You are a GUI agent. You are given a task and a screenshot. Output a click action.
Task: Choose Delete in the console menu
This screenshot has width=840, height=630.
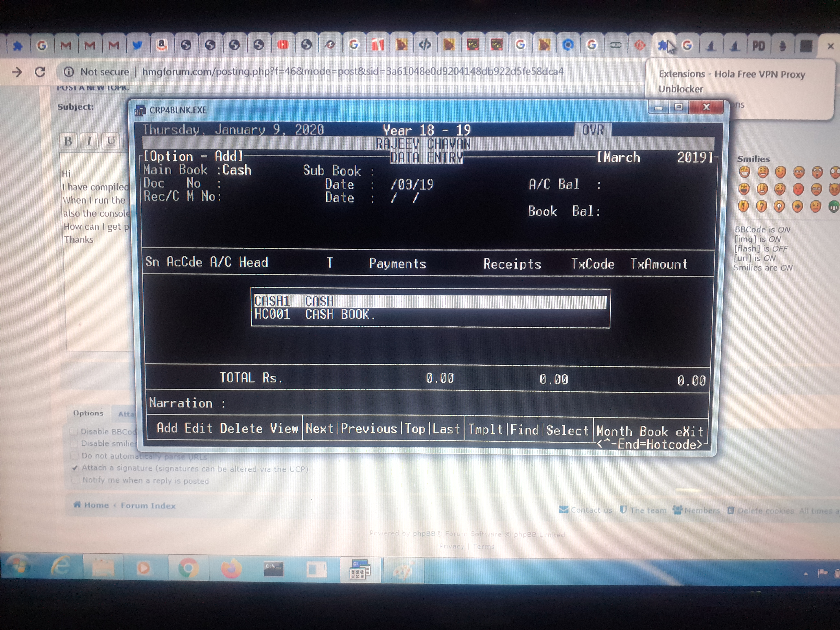(241, 429)
